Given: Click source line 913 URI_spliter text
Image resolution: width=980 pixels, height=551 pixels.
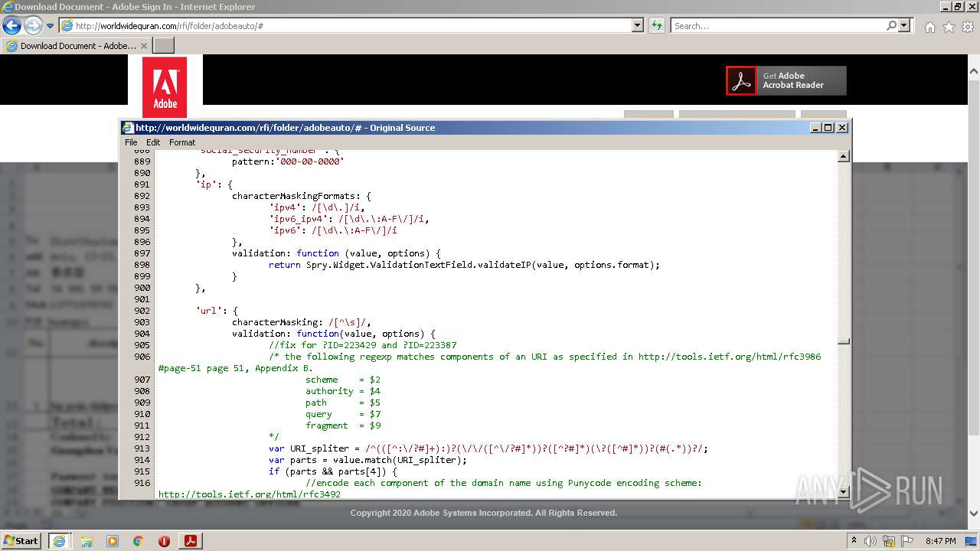Looking at the screenshot, I should 488,448.
